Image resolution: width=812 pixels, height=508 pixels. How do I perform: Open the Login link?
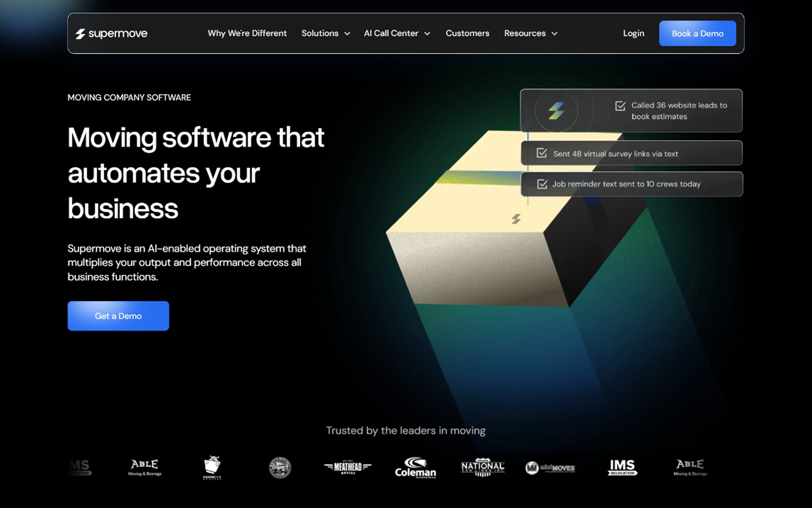tap(633, 33)
